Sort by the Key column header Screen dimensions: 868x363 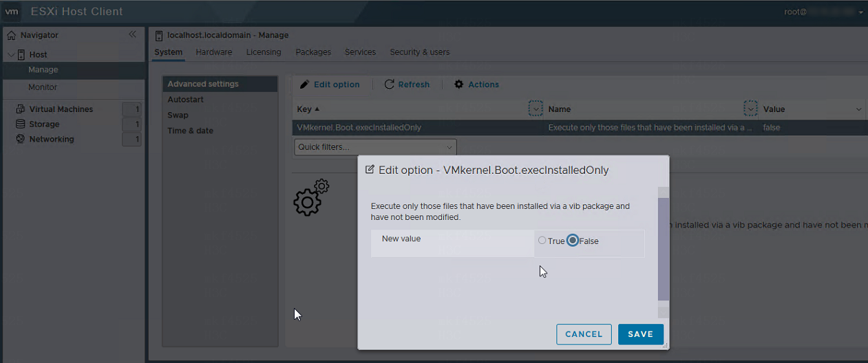(x=308, y=109)
